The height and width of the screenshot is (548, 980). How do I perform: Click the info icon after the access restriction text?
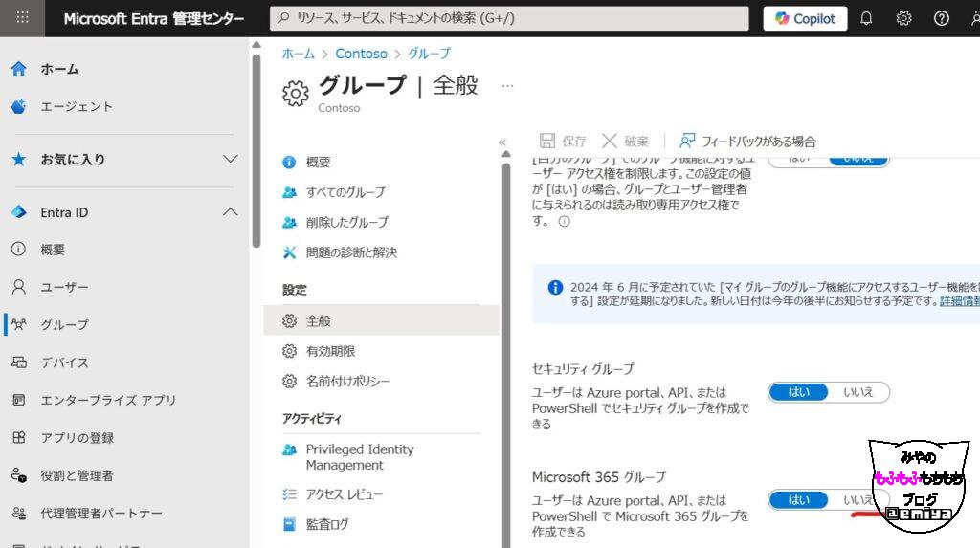565,221
